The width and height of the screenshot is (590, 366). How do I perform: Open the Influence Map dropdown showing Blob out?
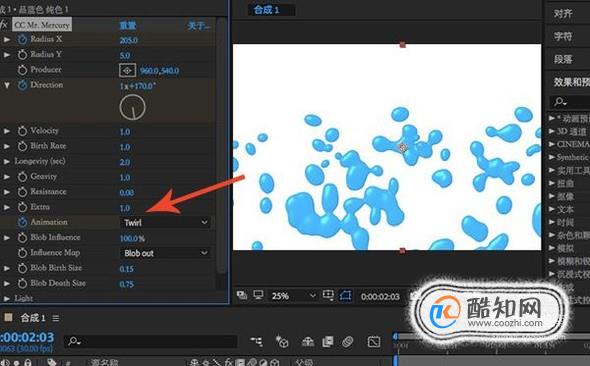coord(165,253)
